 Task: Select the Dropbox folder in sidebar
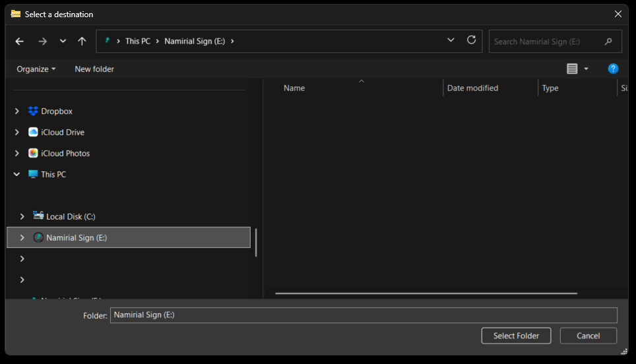point(56,111)
